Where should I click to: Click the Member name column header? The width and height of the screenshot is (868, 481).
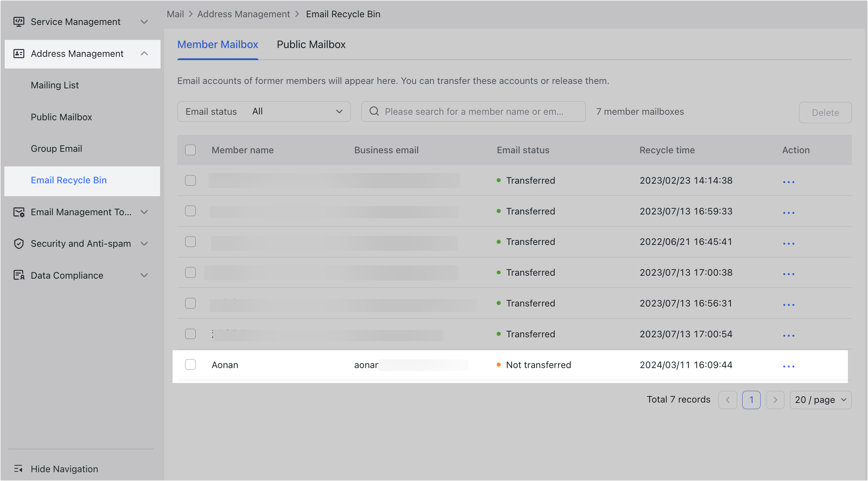243,150
